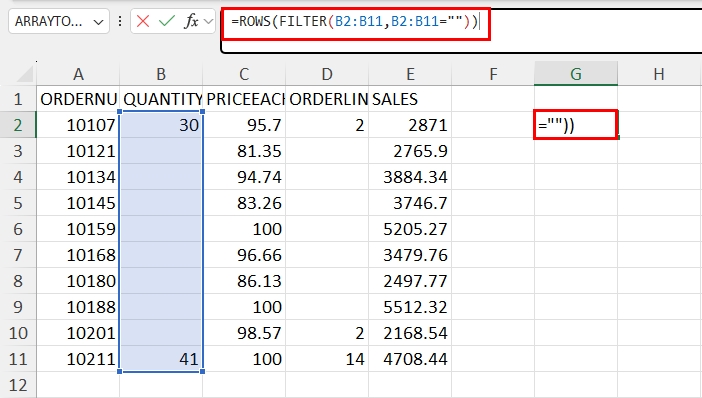Image resolution: width=702 pixels, height=398 pixels.
Task: Click the cell with order number 10121
Action: pos(78,151)
